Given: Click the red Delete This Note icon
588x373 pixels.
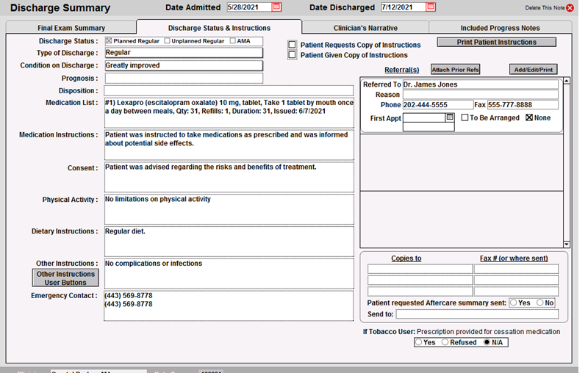Looking at the screenshot, I should tap(570, 8).
